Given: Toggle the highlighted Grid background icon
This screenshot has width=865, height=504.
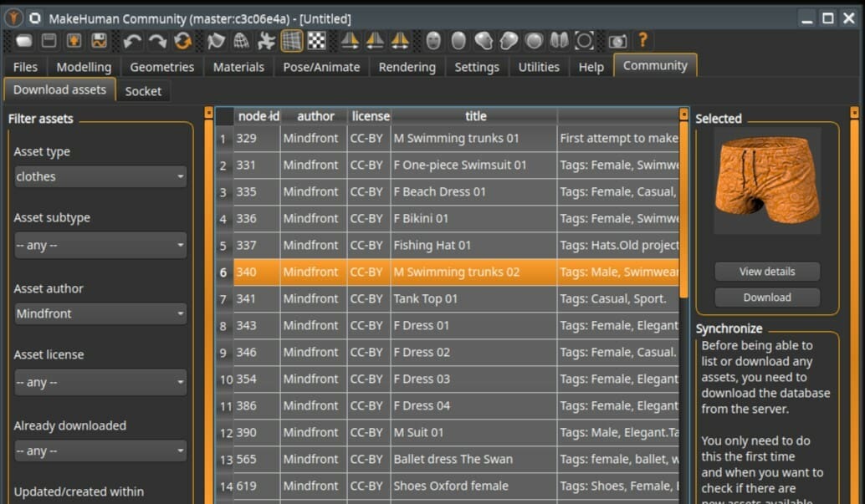Looking at the screenshot, I should tap(292, 41).
